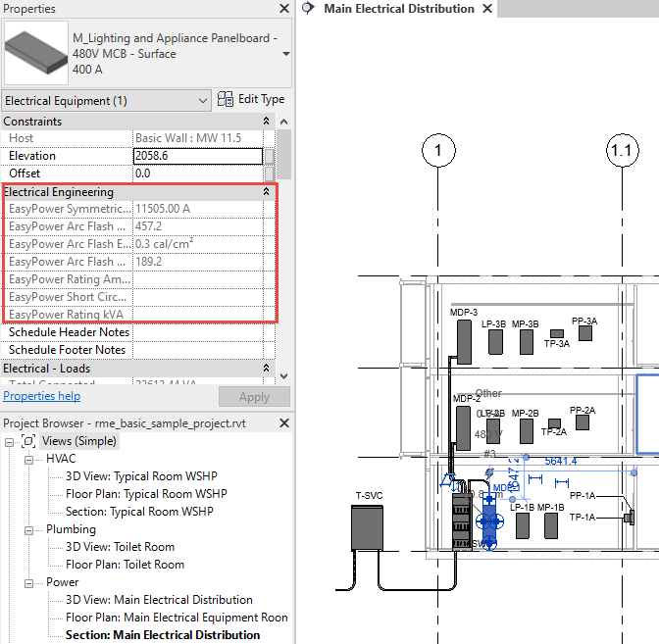The image size is (659, 644).
Task: Switch to Main Electrical Distribution view tab
Action: point(398,9)
